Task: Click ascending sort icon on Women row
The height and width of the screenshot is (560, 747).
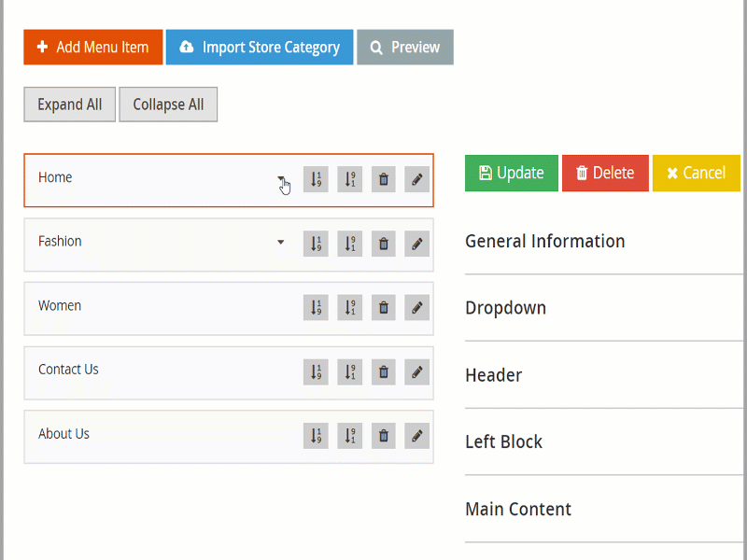Action: coord(316,307)
